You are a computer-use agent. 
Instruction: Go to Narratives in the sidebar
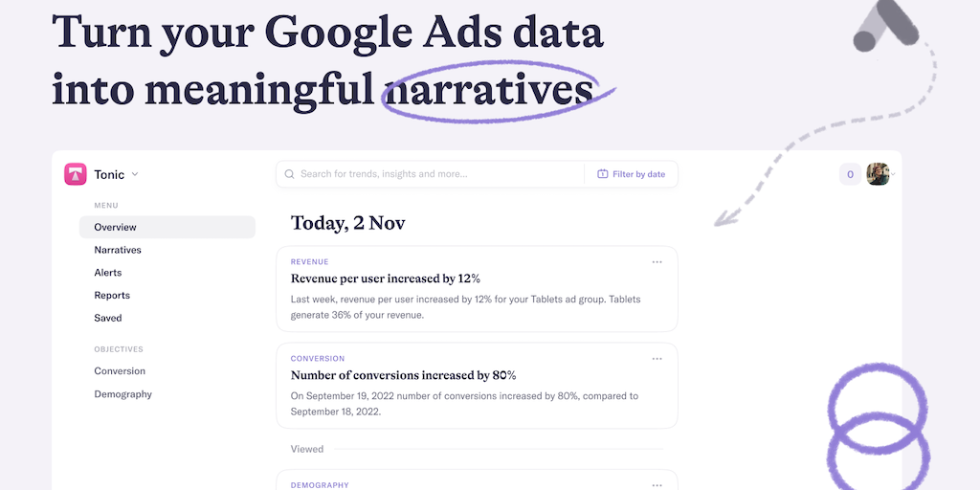[x=118, y=250]
